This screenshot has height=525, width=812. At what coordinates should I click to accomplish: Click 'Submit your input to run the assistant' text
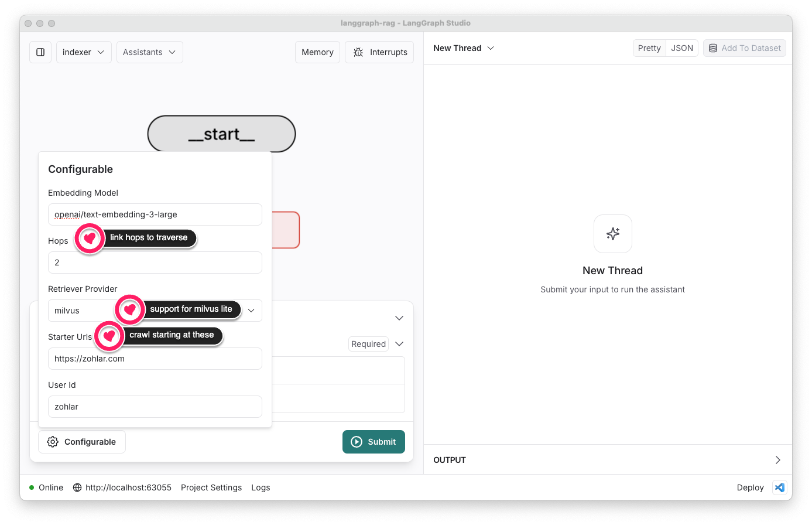tap(612, 289)
